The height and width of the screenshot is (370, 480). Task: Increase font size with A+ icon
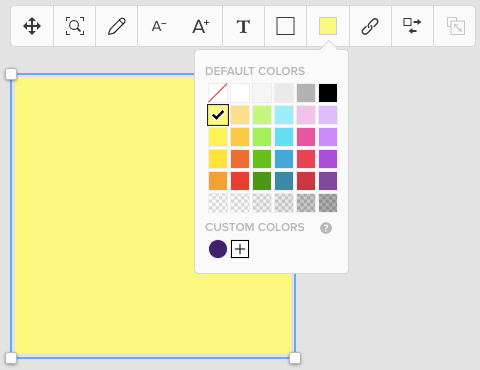pyautogui.click(x=201, y=26)
